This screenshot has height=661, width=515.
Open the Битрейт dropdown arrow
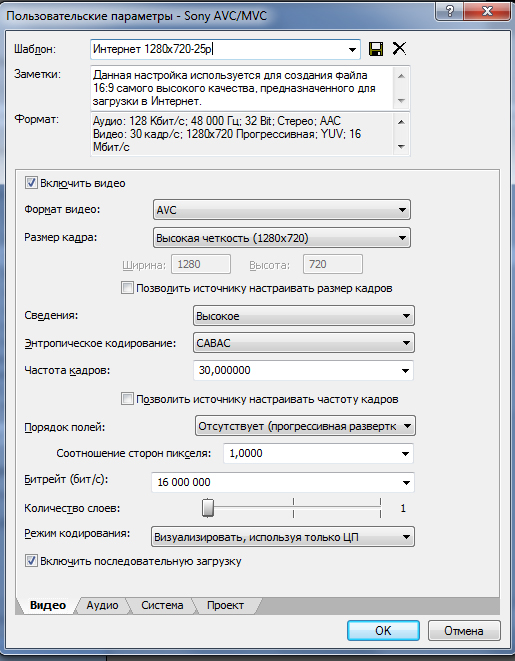[x=406, y=483]
